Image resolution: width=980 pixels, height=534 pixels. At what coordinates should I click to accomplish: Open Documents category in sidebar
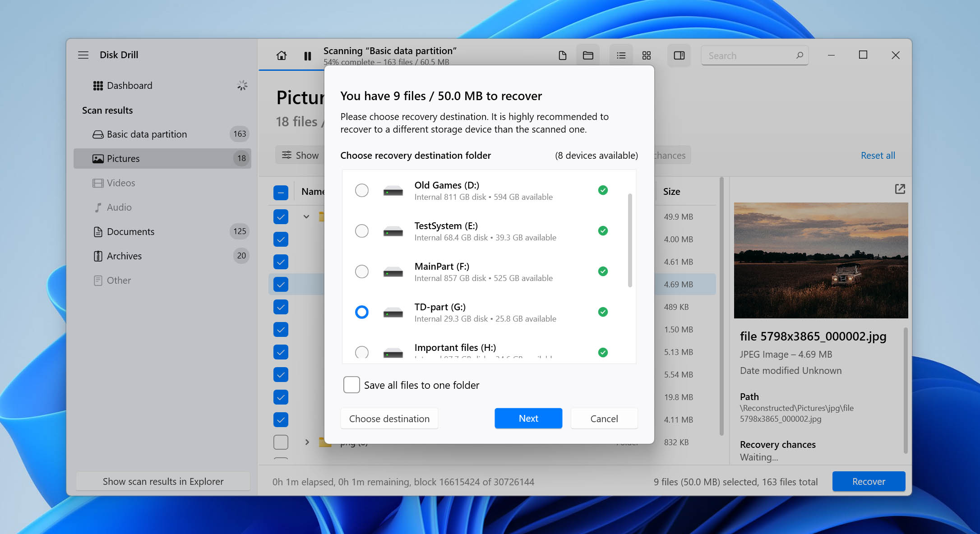(x=162, y=232)
